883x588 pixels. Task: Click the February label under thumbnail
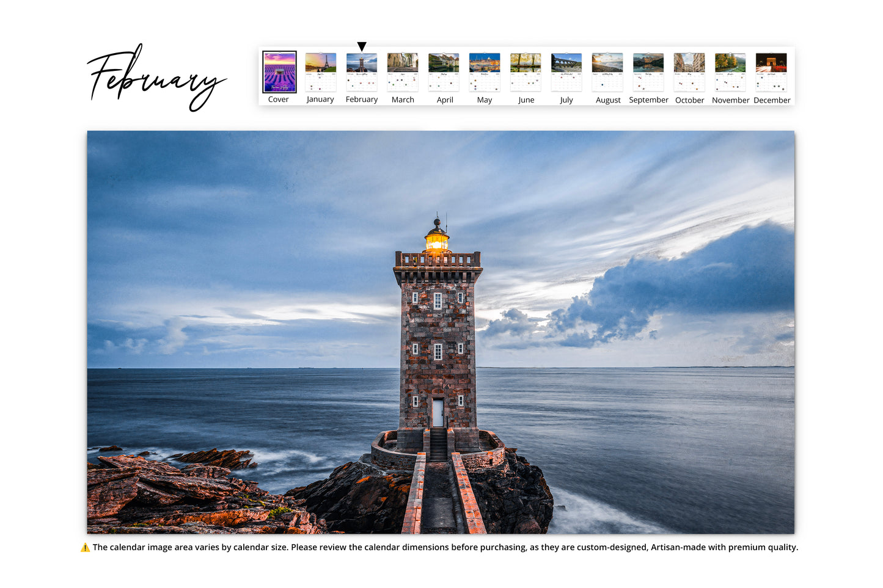pos(362,100)
